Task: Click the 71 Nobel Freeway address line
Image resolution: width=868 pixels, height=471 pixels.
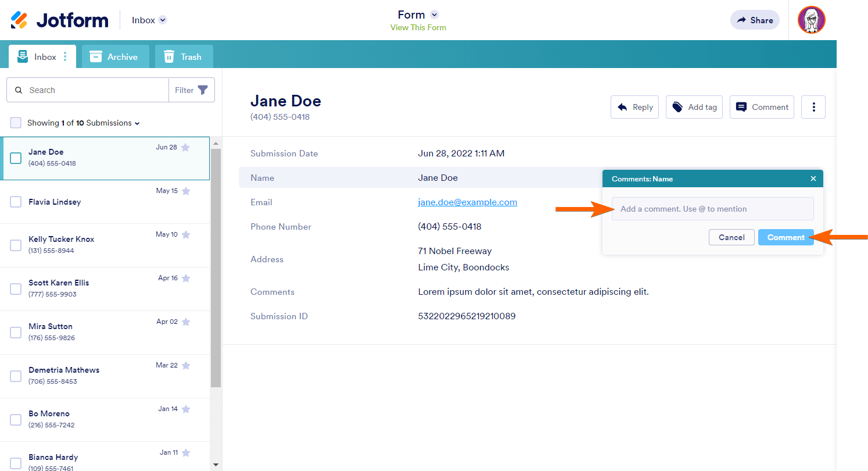Action: click(x=455, y=251)
